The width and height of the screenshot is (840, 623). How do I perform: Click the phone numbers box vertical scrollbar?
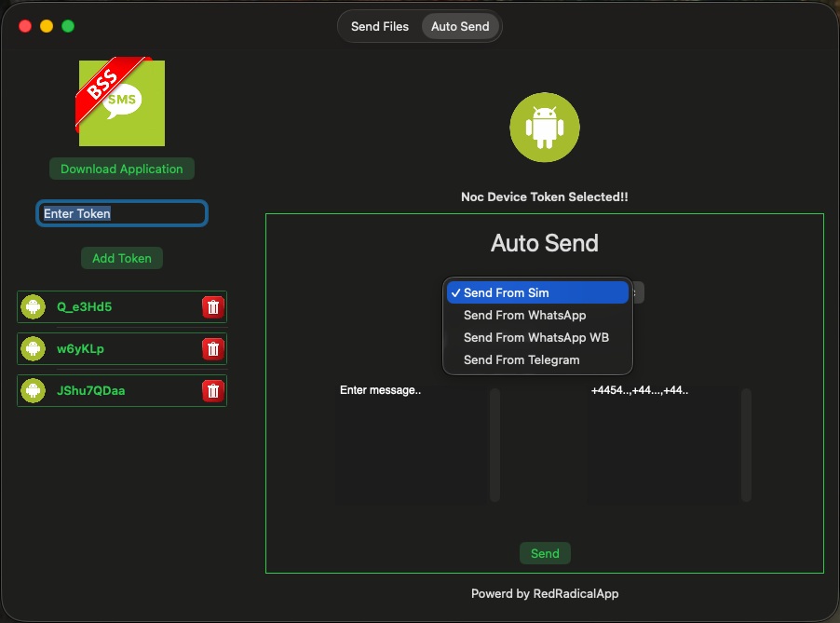tap(746, 445)
